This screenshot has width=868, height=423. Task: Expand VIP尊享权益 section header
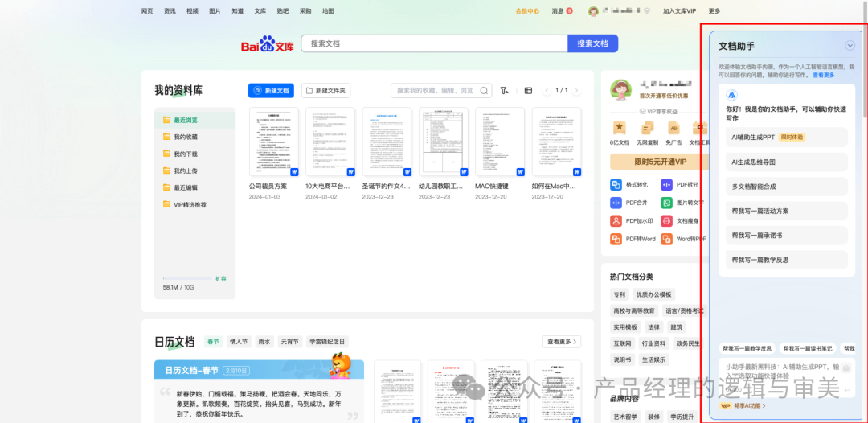657,111
